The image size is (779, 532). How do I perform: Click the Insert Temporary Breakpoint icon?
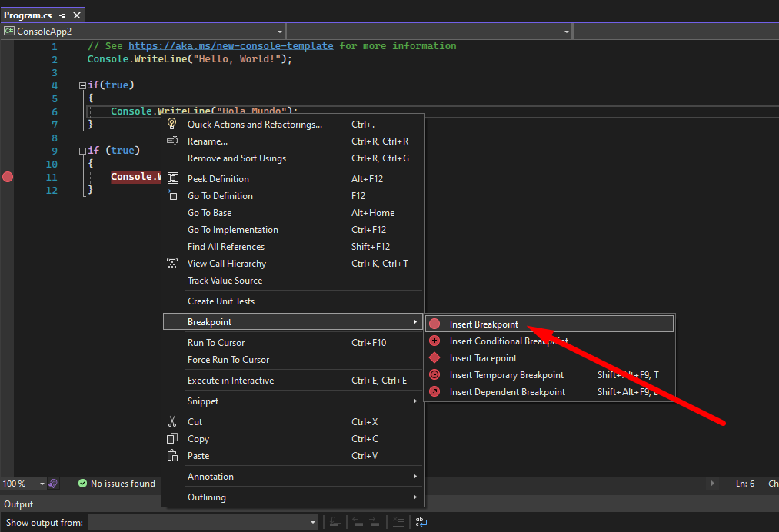point(434,375)
